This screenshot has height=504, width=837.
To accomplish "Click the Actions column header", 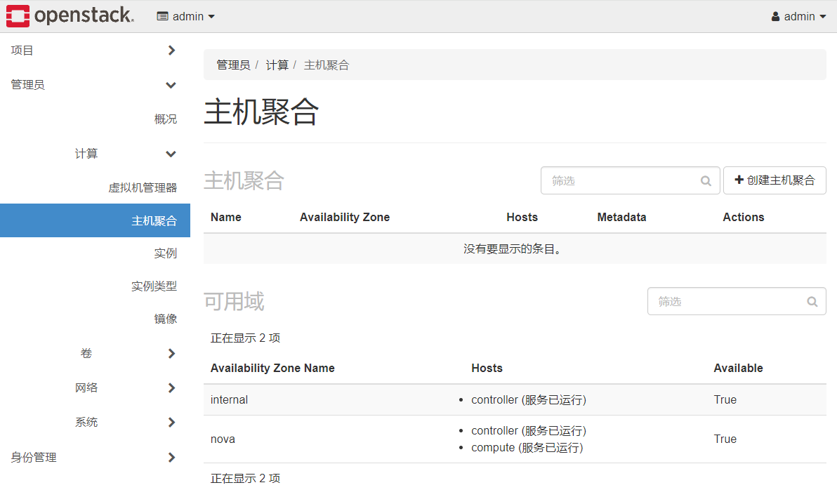I will point(744,218).
